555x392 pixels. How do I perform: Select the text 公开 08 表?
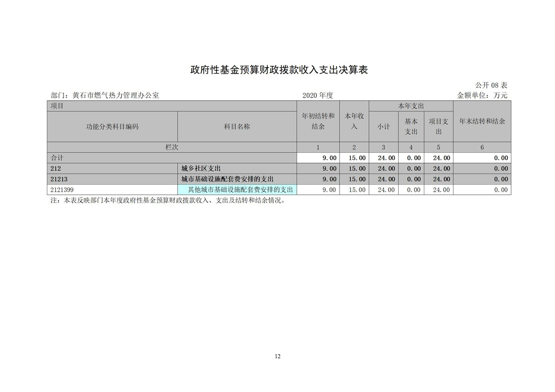click(x=491, y=85)
